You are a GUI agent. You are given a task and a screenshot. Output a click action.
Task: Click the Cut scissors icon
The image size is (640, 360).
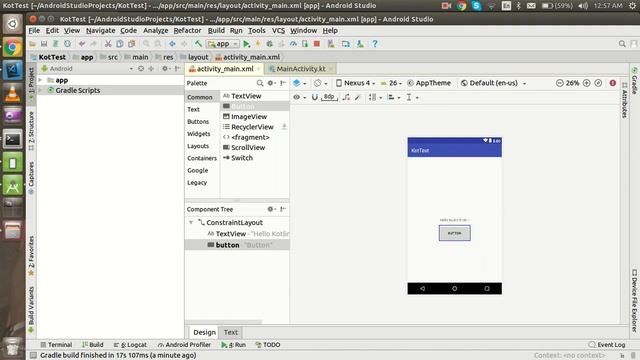108,44
